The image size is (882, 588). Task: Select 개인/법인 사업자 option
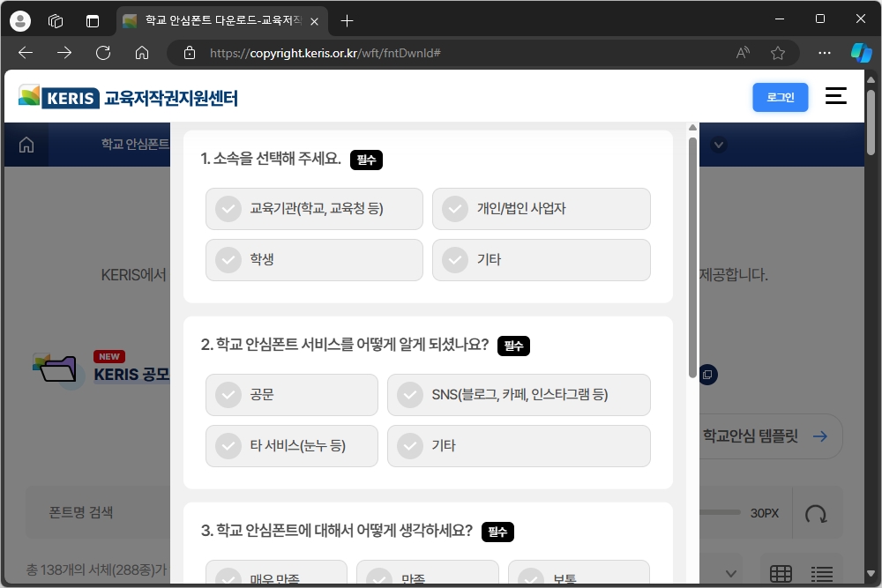[542, 209]
